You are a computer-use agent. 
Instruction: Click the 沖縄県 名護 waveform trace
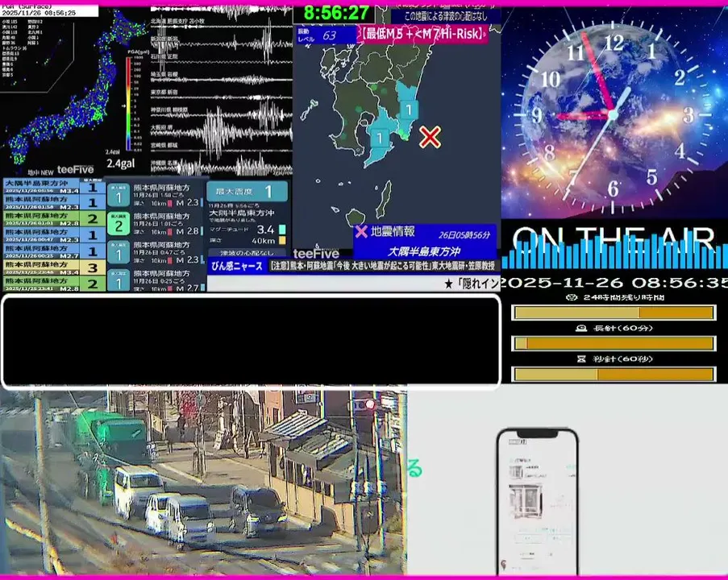pos(222,166)
